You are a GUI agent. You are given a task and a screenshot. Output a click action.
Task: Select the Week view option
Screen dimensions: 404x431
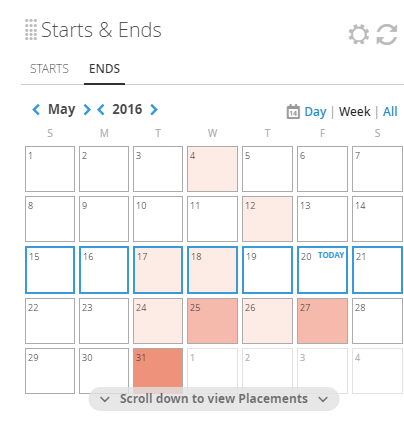point(354,111)
